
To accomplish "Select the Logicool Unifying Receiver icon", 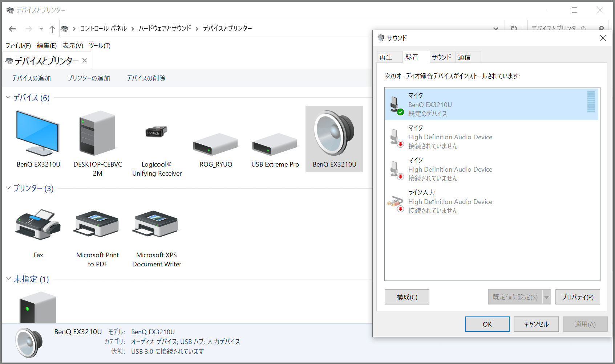I will pyautogui.click(x=157, y=131).
